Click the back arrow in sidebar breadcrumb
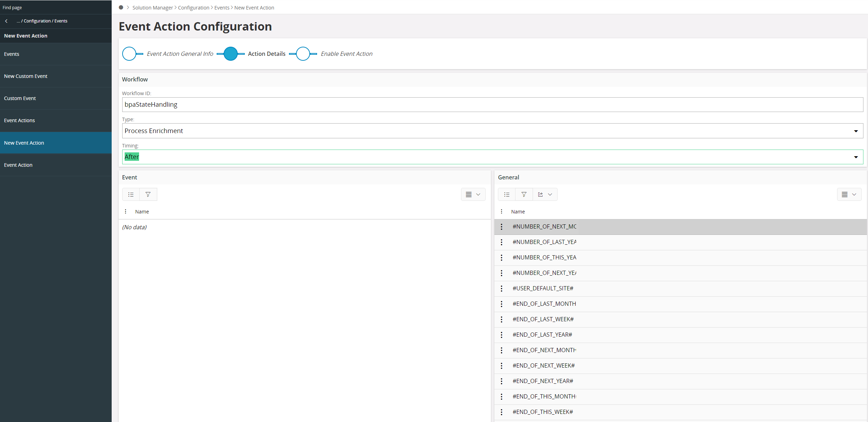The width and height of the screenshot is (868, 422). click(6, 21)
